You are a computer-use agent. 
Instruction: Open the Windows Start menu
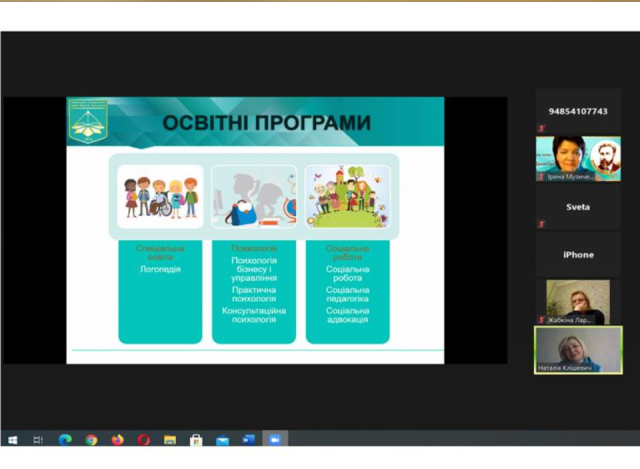coord(13,439)
